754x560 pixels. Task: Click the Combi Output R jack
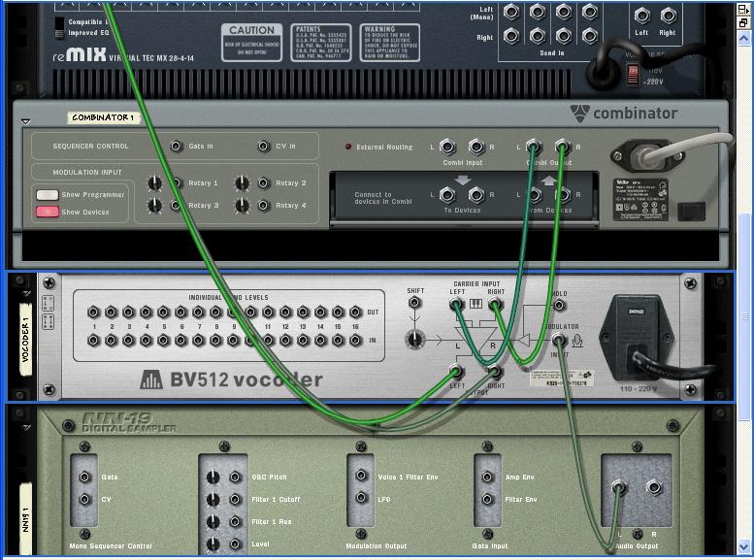562,146
